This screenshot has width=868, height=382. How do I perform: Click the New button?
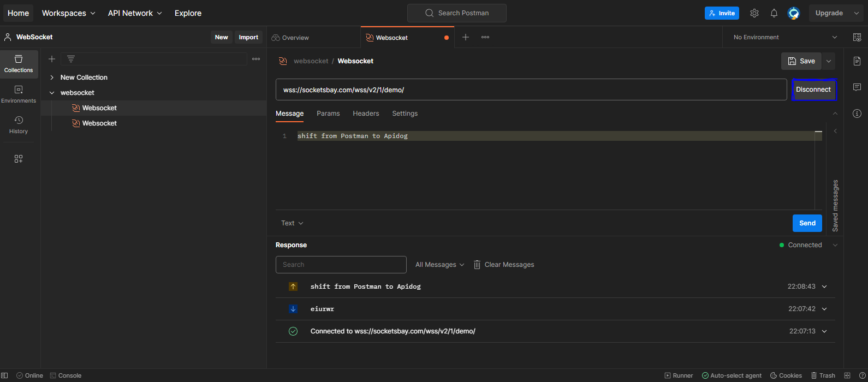(x=221, y=37)
